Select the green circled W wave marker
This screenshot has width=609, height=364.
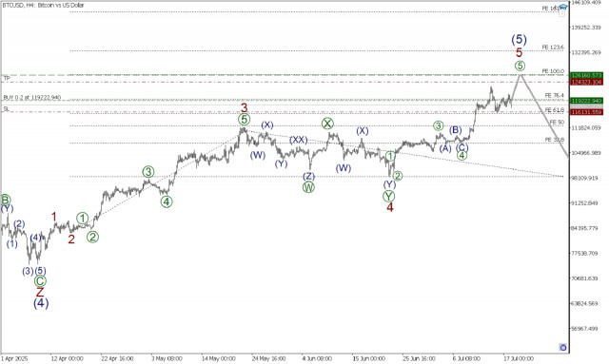[x=308, y=187]
